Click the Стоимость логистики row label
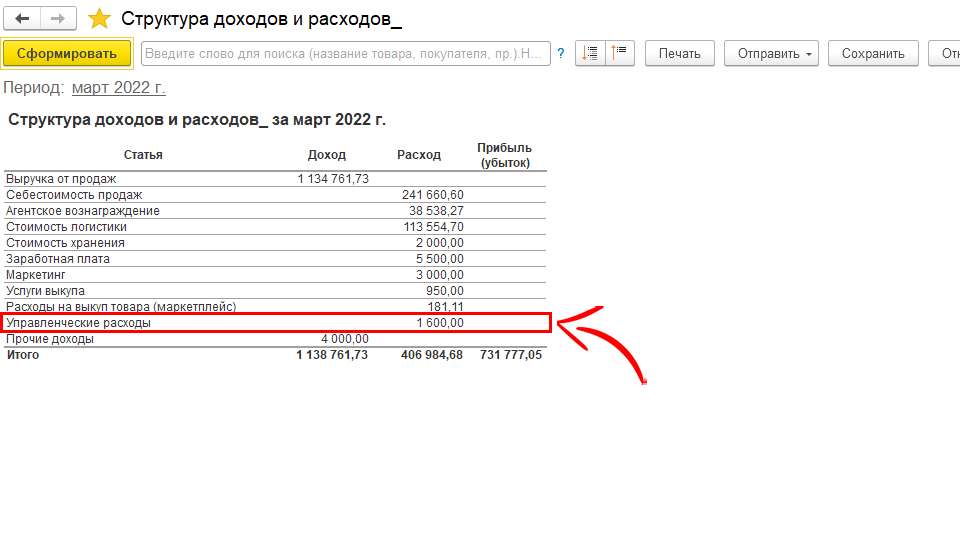The image size is (960, 560). [x=66, y=227]
